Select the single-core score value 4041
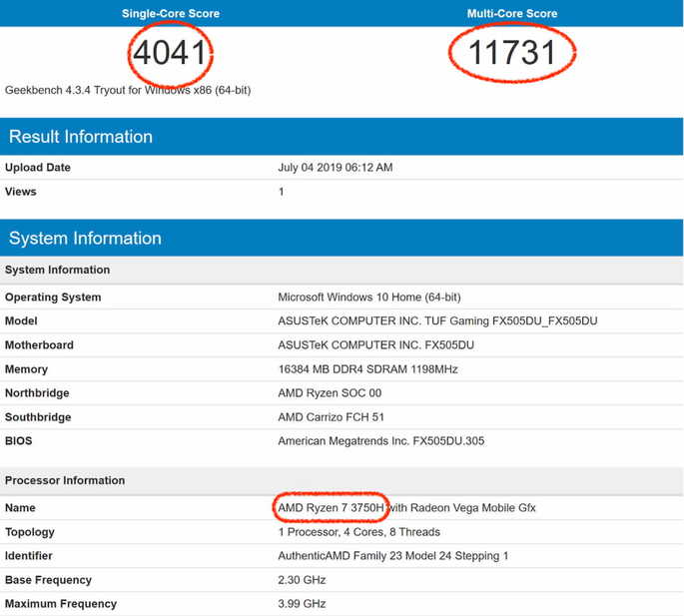Screen dimensions: 684x616 (170, 53)
